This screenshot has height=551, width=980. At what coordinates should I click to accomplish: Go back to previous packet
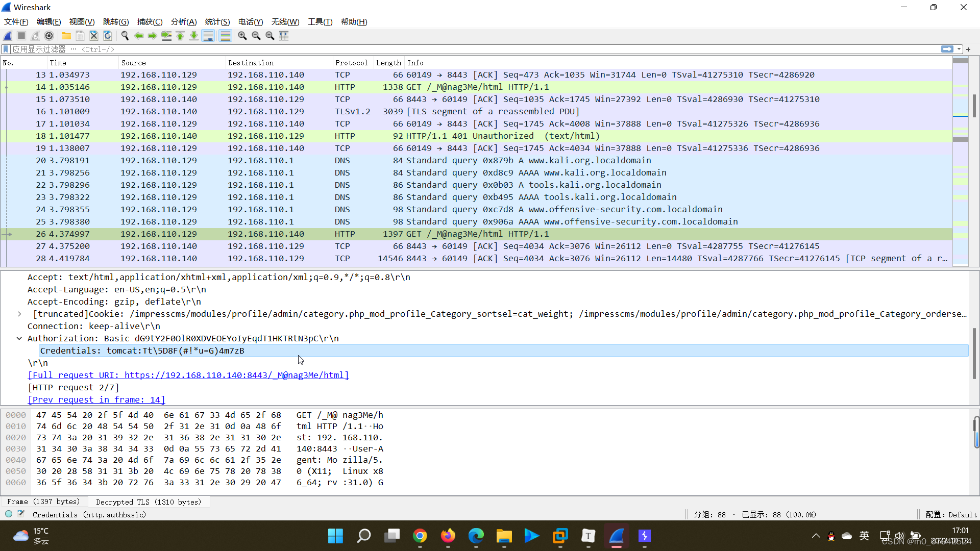click(139, 36)
